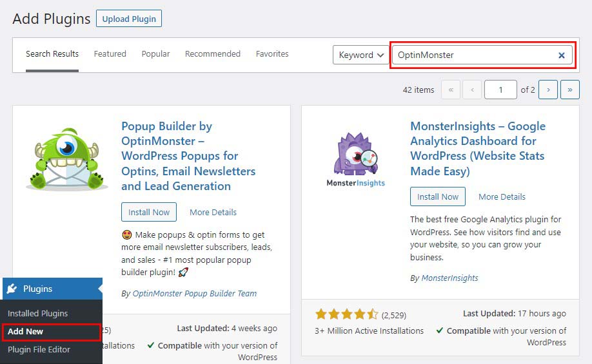The image size is (592, 364).
Task: View More Details for MonsterInsights
Action: click(x=502, y=197)
